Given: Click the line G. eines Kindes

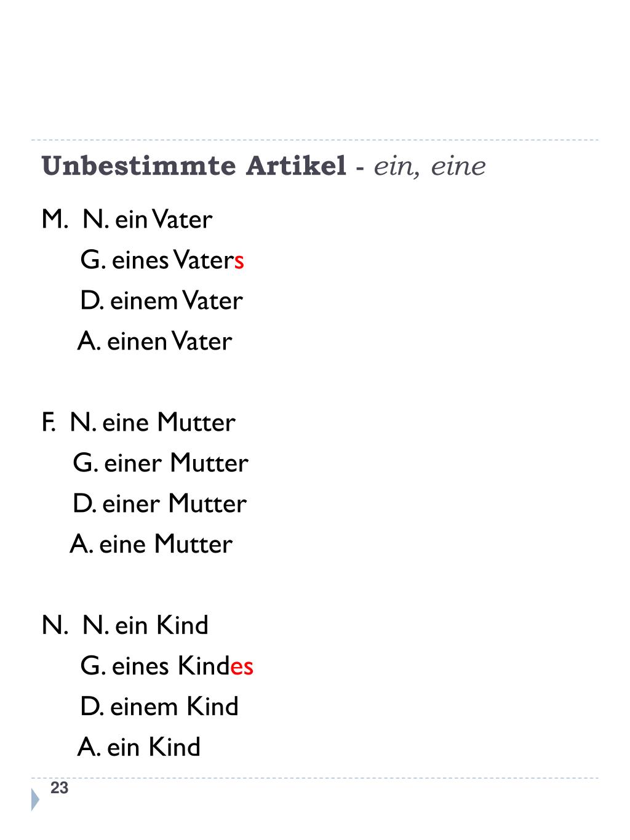Looking at the screenshot, I should click(x=167, y=666).
